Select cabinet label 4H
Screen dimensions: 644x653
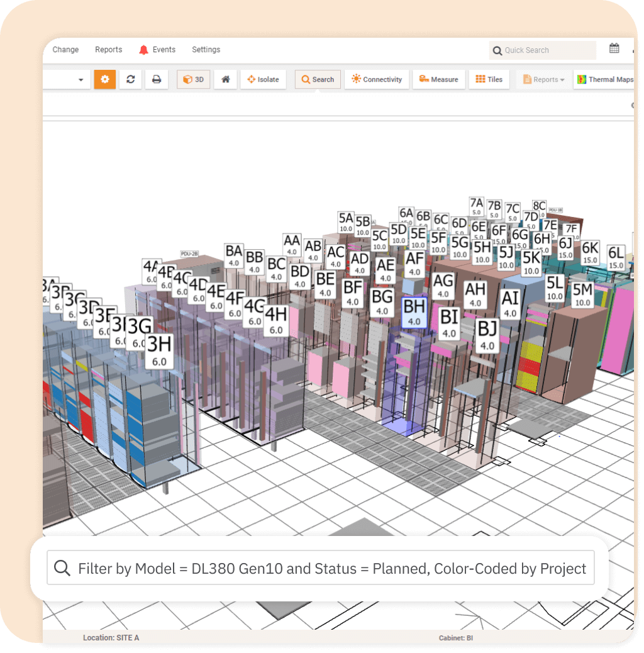click(x=275, y=320)
